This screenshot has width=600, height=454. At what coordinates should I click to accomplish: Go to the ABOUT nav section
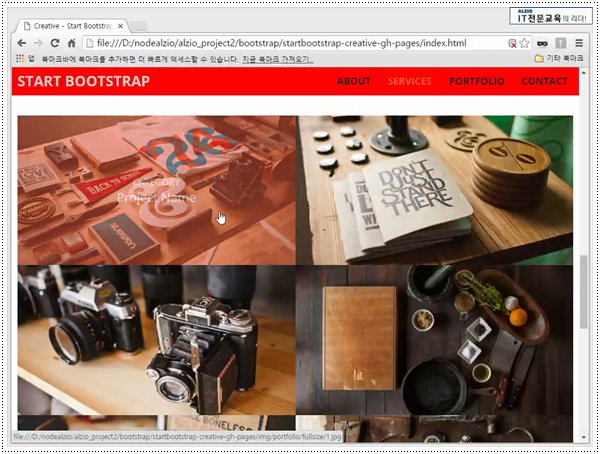[x=354, y=81]
